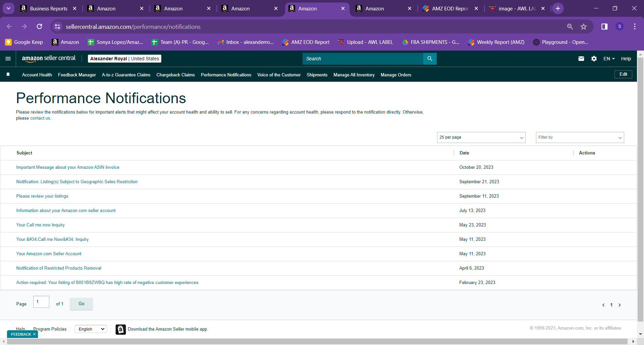Open the Playground - Open... bookmark
This screenshot has width=644, height=345.
(561, 42)
